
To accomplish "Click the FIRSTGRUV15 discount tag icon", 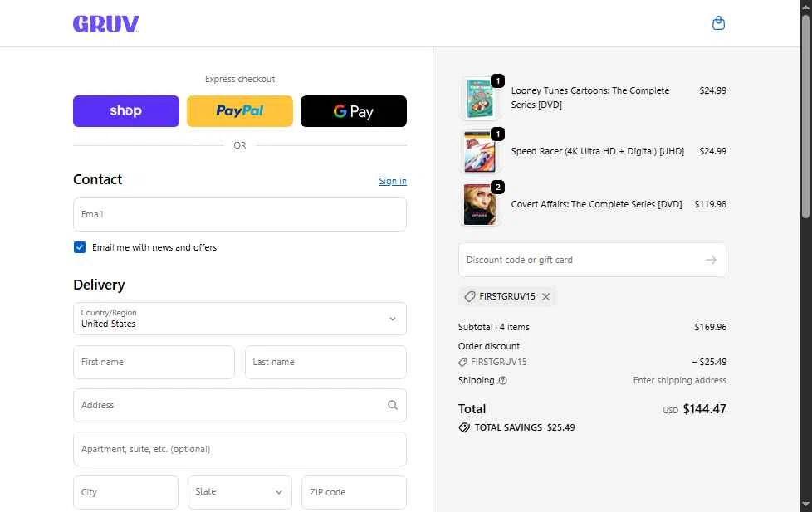I will tap(470, 297).
